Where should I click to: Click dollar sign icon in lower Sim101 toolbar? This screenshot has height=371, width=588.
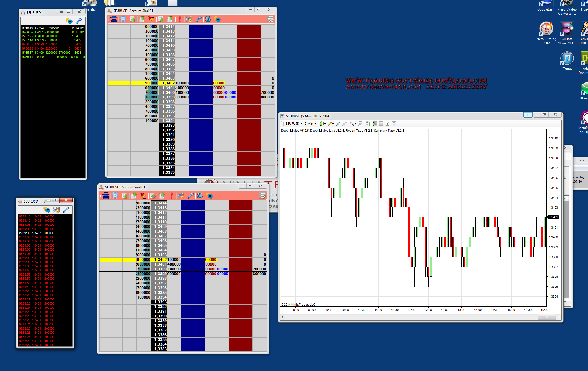[200, 196]
